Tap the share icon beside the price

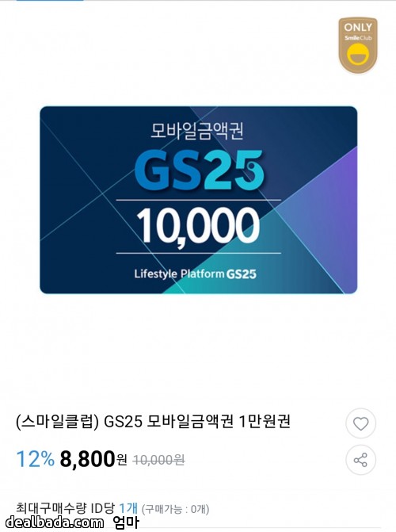point(360,460)
